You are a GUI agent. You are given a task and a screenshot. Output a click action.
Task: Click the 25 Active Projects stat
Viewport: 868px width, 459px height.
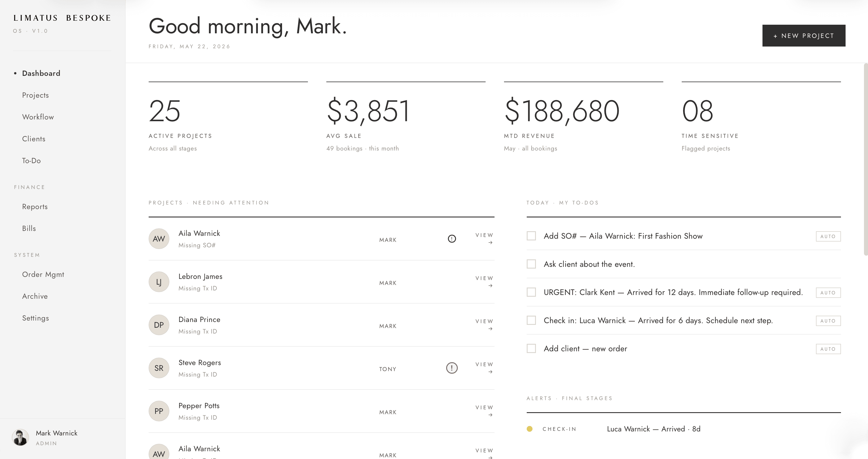(x=164, y=111)
